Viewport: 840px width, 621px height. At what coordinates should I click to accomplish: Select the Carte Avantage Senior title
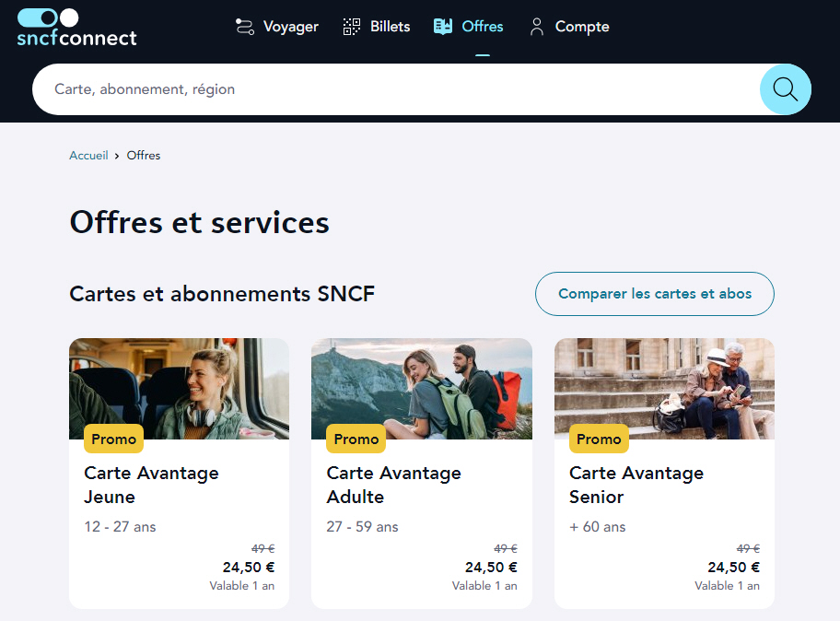636,485
